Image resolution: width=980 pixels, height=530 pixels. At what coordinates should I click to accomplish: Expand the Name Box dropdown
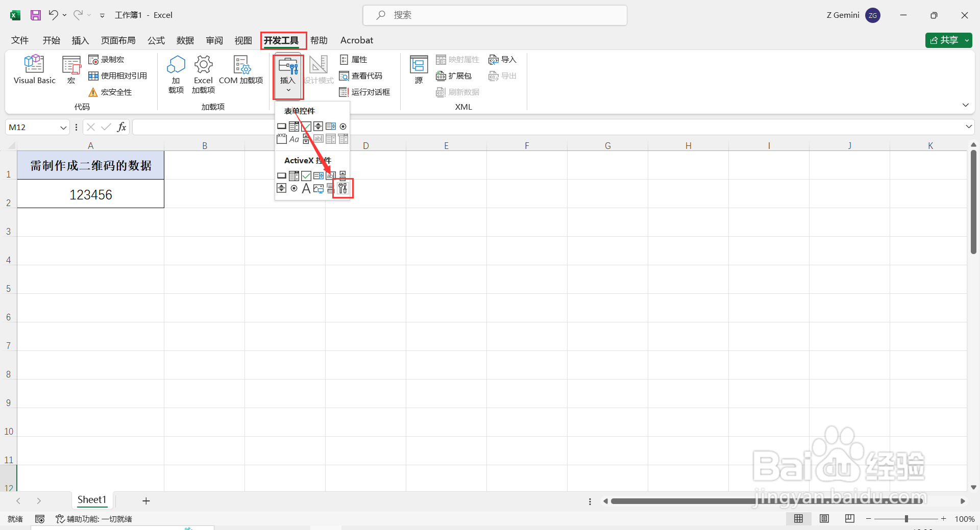[x=63, y=128]
